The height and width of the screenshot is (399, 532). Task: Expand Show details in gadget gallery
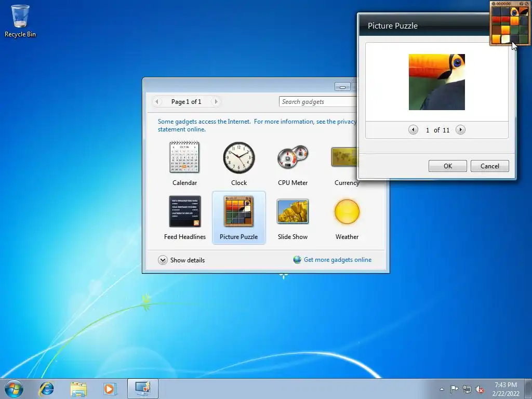[x=181, y=260]
